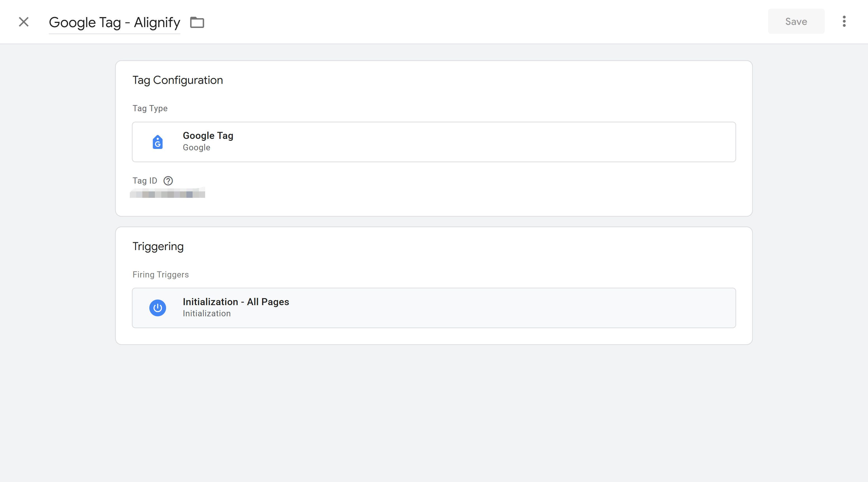
Task: Expand the Triggering section
Action: coord(158,246)
